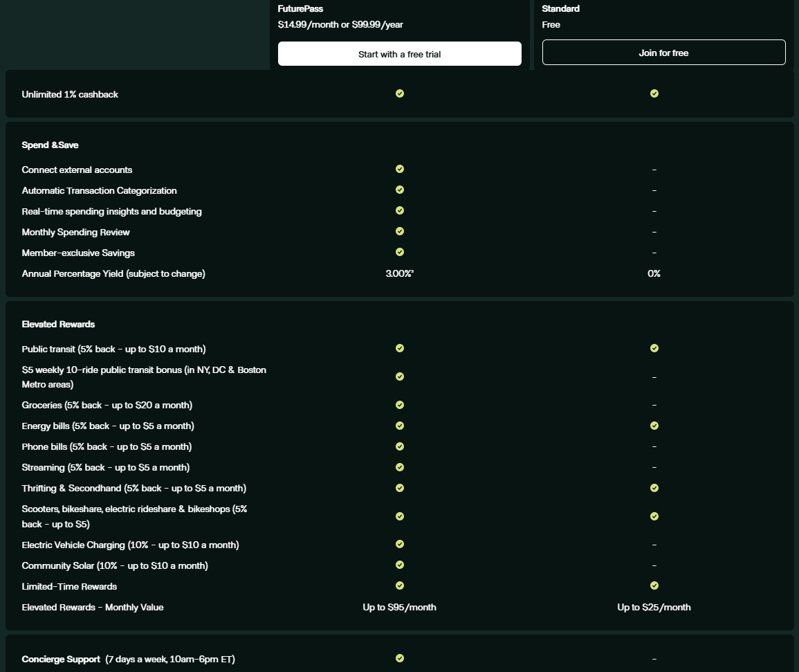
Task: Click FuturePass checkmark for Monthly Spending Review
Action: 400,231
